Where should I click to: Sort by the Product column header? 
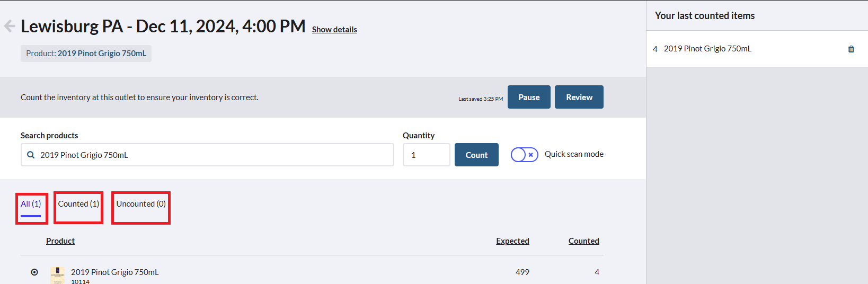tap(60, 241)
